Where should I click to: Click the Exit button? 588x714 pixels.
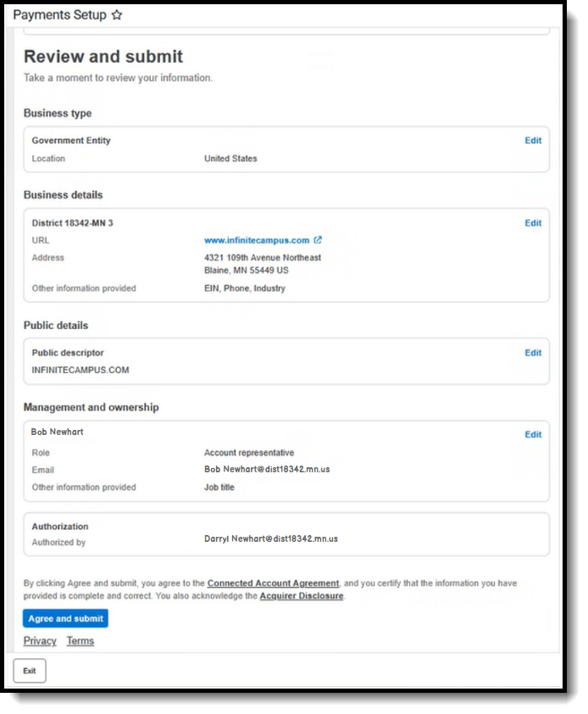click(x=30, y=672)
